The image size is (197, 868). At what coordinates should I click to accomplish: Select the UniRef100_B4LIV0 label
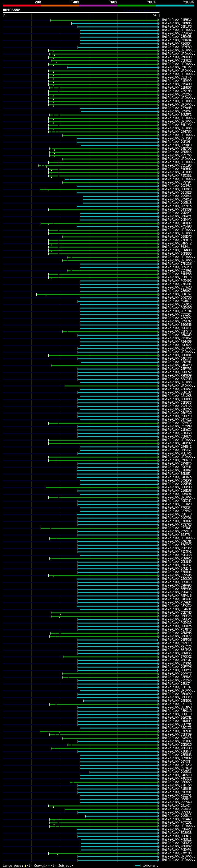coord(177,125)
